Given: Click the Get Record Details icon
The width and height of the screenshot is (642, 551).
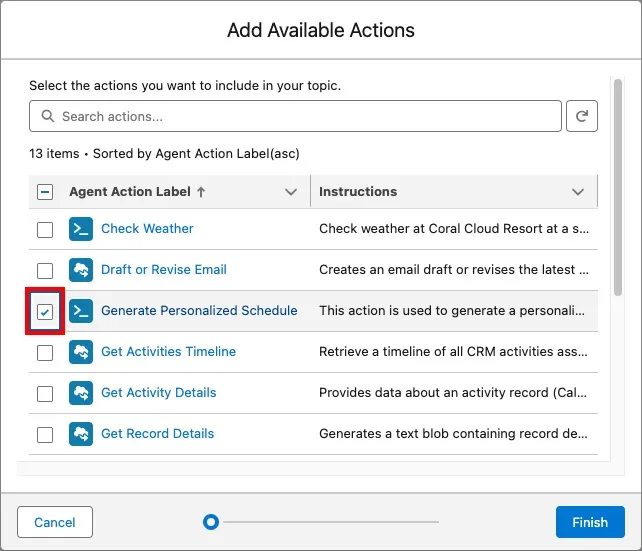Looking at the screenshot, I should pos(81,434).
